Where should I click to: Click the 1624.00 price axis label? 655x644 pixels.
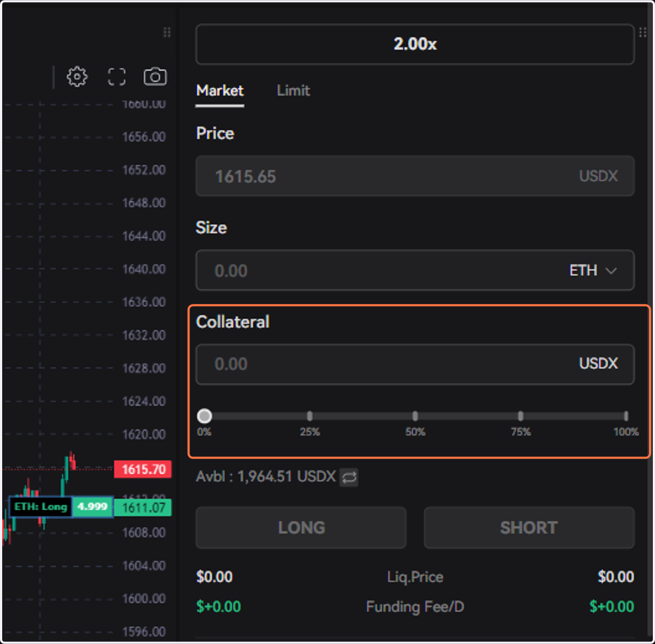point(144,402)
